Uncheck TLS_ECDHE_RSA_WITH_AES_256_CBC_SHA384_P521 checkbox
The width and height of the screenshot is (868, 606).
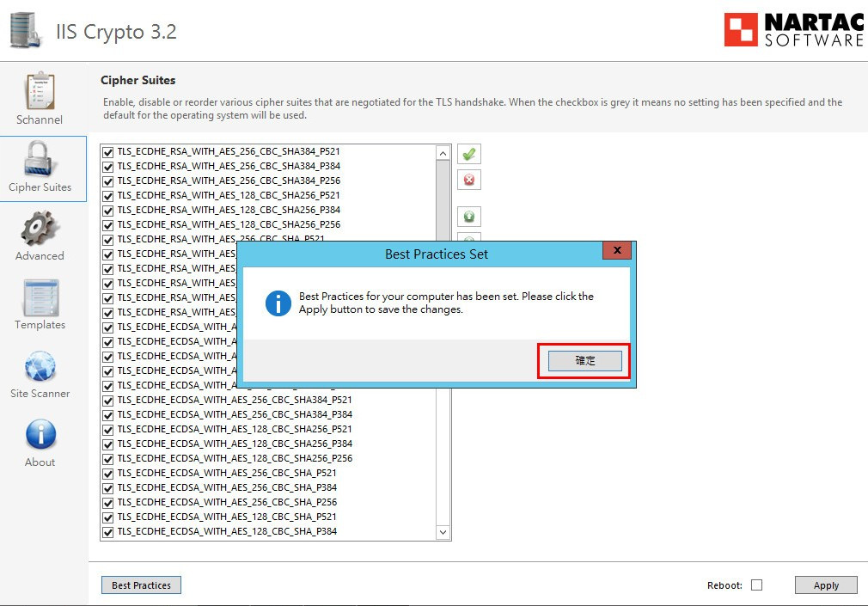coord(108,152)
